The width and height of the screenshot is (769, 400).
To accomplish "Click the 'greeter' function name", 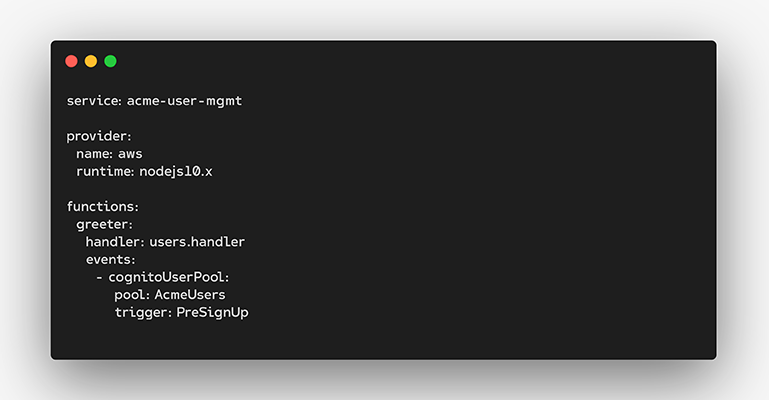I will click(104, 224).
